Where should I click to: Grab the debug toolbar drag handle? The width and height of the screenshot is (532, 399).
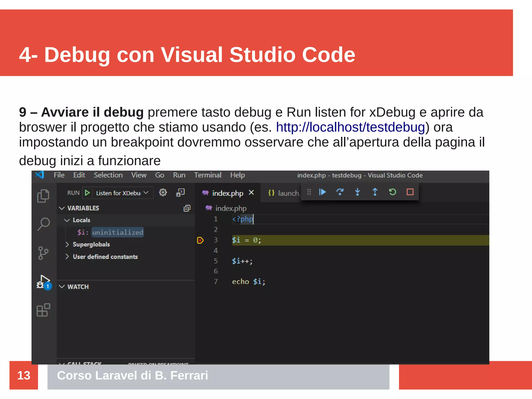coord(309,192)
